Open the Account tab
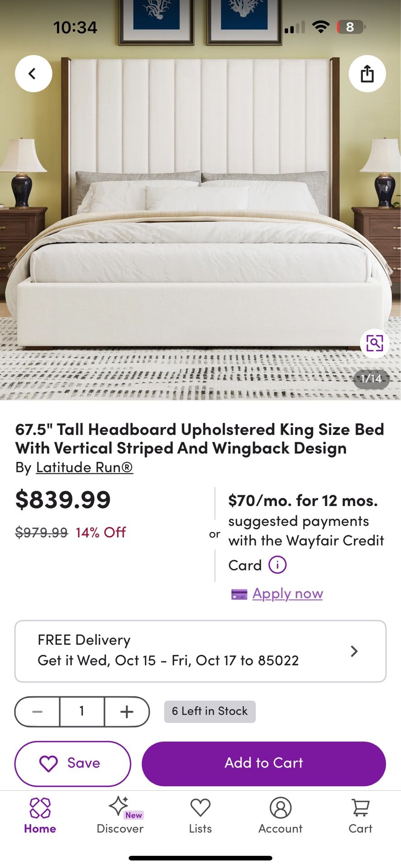This screenshot has width=401, height=868. (x=280, y=816)
